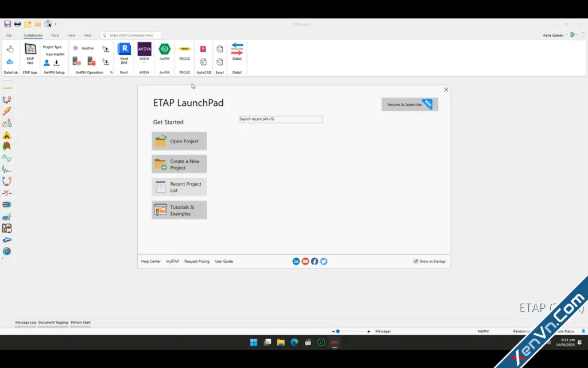
Task: Click the NetPM server with globe icon
Action: tap(77, 61)
